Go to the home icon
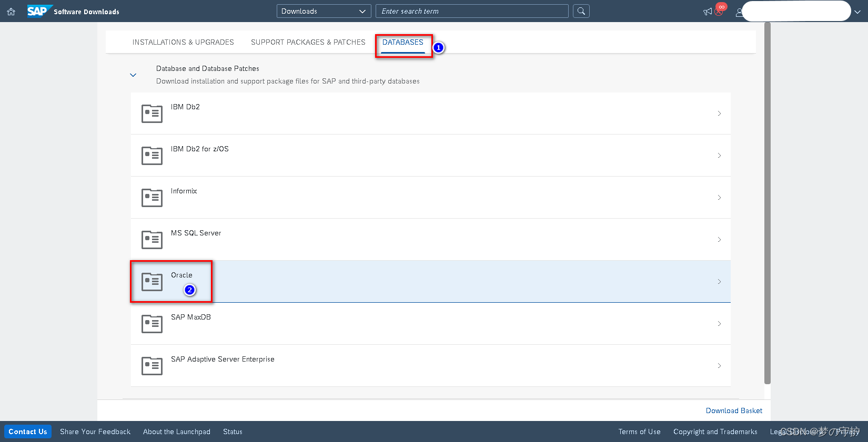Viewport: 868px width, 442px height. tap(11, 11)
